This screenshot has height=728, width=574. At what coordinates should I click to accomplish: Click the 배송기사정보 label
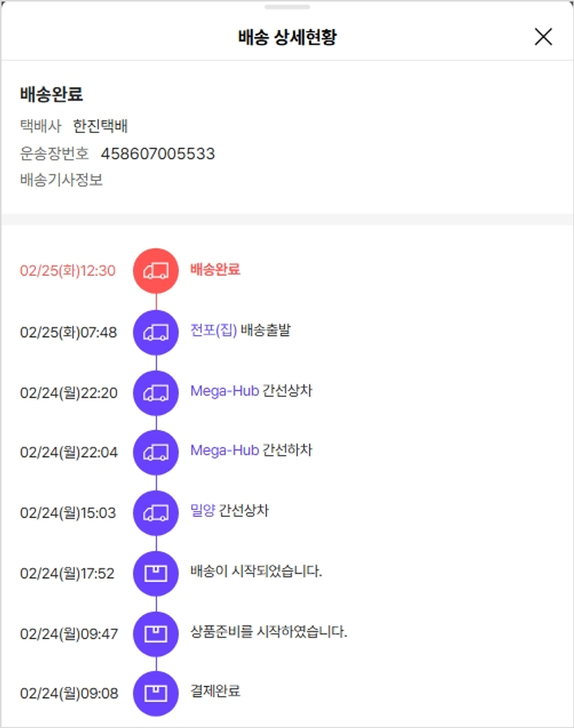(x=61, y=180)
